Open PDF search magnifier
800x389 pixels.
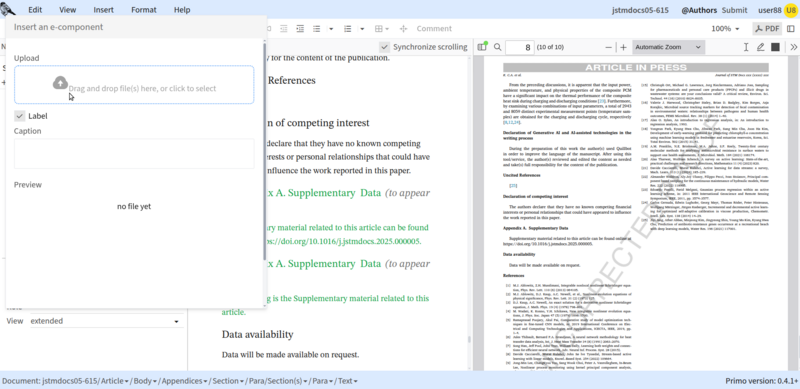point(497,47)
